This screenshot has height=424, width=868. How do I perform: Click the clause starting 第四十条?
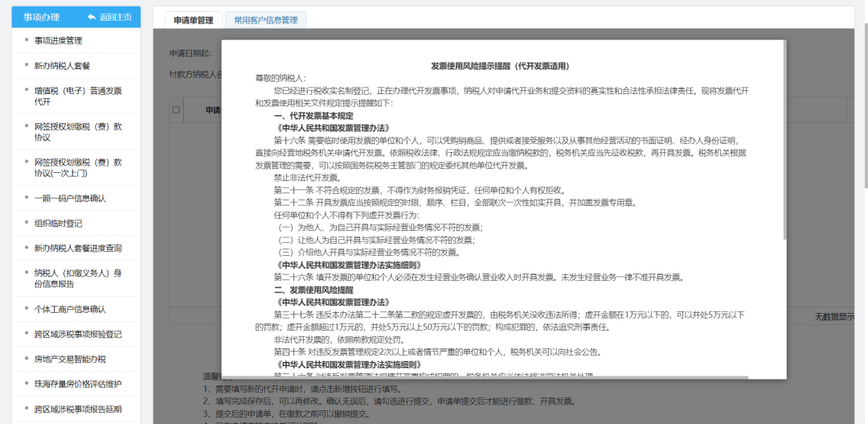click(x=437, y=352)
